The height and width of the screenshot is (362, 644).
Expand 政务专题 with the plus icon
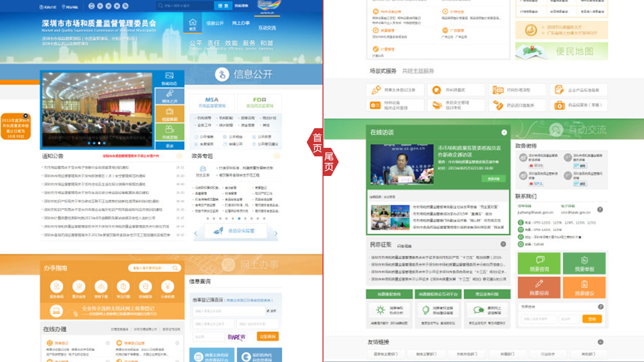click(277, 156)
